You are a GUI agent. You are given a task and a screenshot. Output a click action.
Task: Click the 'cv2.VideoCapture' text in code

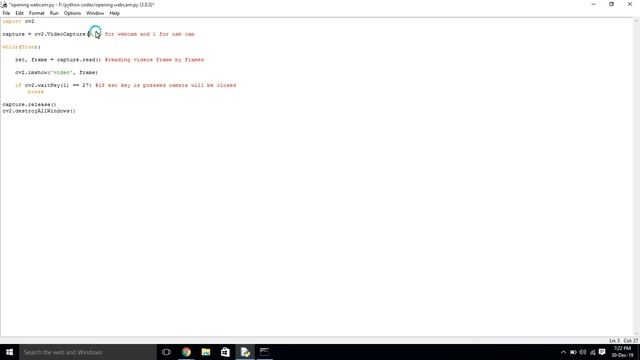(60, 34)
